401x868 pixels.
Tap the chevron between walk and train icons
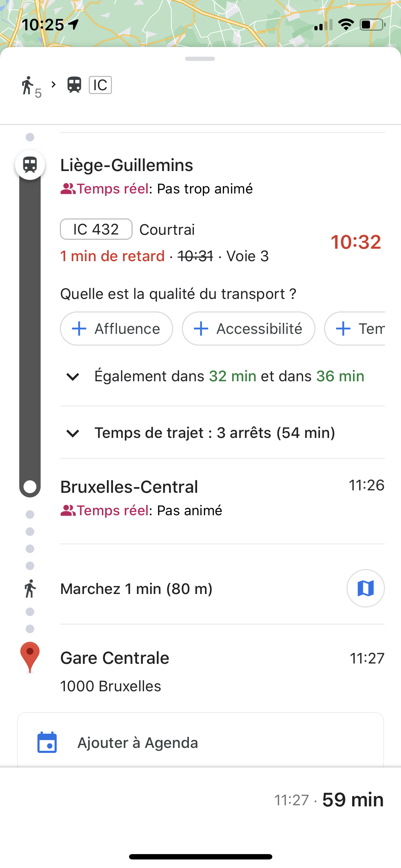(x=53, y=84)
